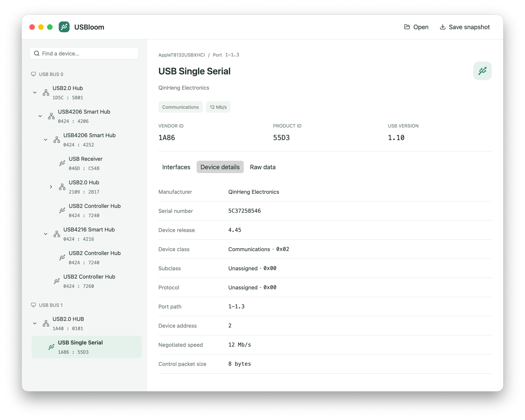The image size is (525, 420).
Task: Select USB Single Serial in device tree
Action: click(87, 347)
